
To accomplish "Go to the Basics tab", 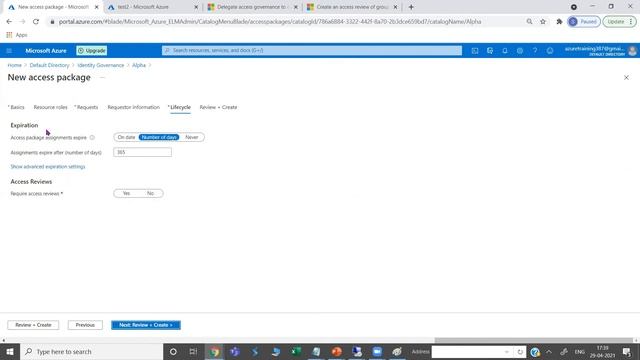I will click(x=16, y=107).
